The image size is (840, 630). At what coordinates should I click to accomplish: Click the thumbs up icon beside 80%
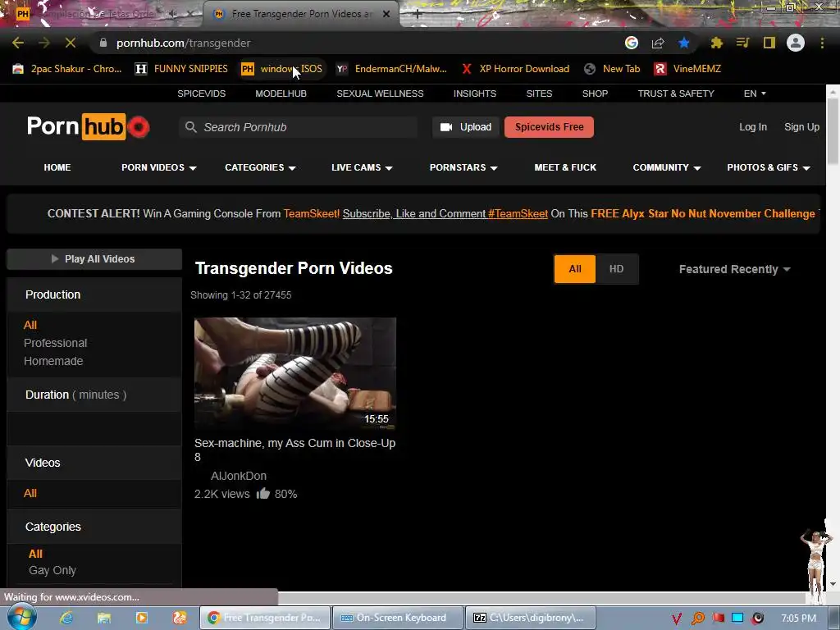click(x=263, y=493)
